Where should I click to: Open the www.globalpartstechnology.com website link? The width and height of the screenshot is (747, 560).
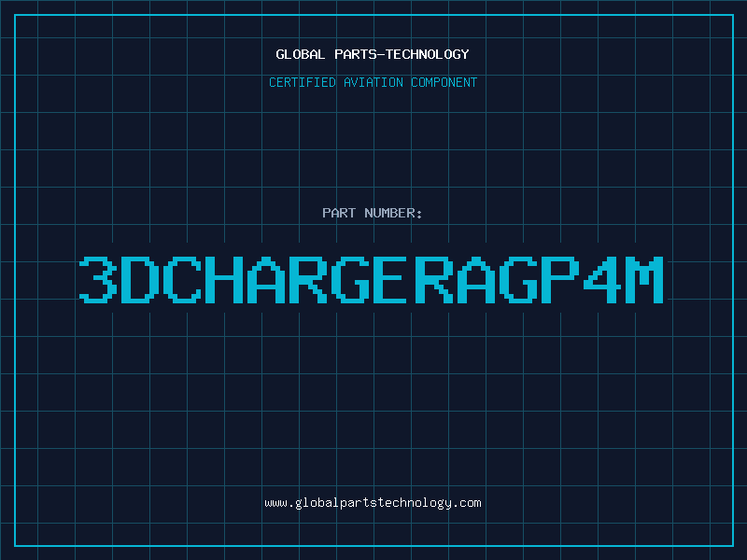coord(373,503)
